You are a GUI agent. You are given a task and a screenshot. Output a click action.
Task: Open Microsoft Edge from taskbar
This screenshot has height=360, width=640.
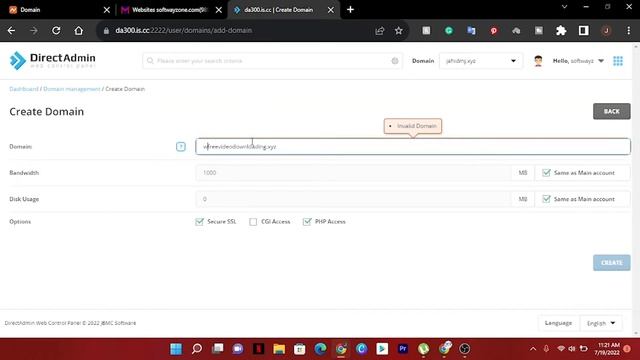tap(320, 349)
